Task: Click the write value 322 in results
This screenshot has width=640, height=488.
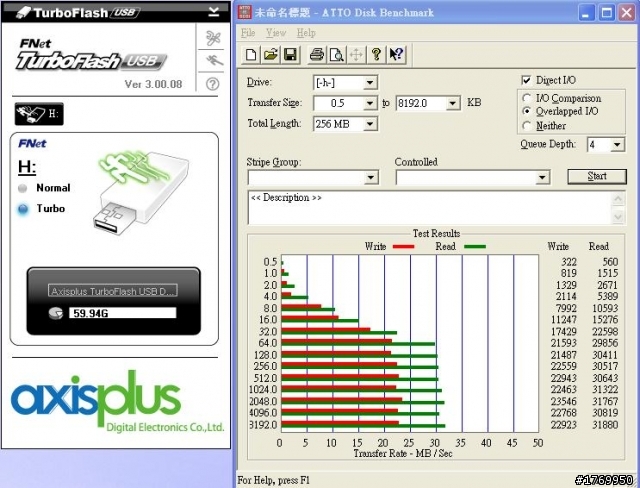Action: [569, 262]
